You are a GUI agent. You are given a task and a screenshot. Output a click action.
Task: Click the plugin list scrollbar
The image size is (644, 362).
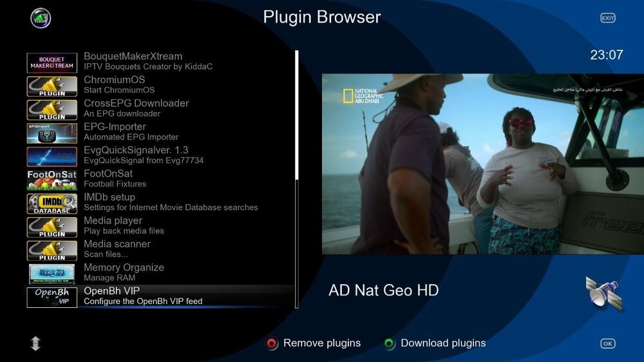[296, 179]
